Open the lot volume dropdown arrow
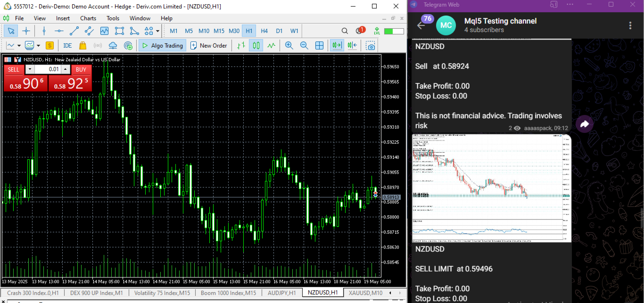 (x=29, y=69)
